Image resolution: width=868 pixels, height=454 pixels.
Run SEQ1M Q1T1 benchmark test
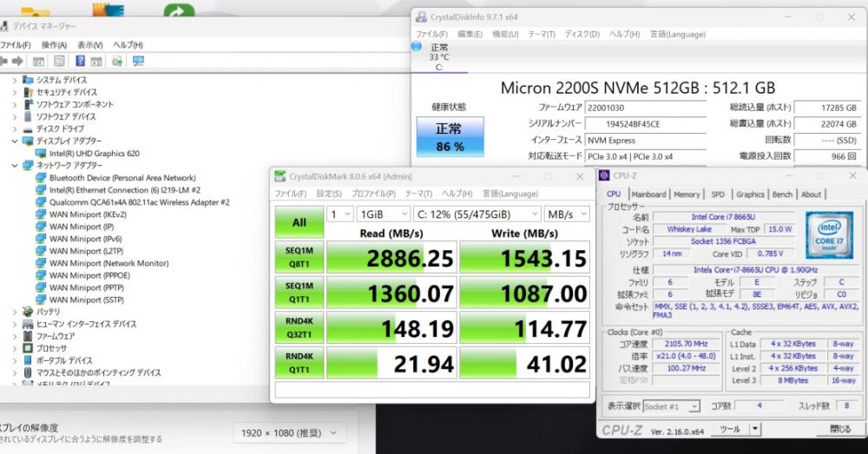click(x=299, y=293)
